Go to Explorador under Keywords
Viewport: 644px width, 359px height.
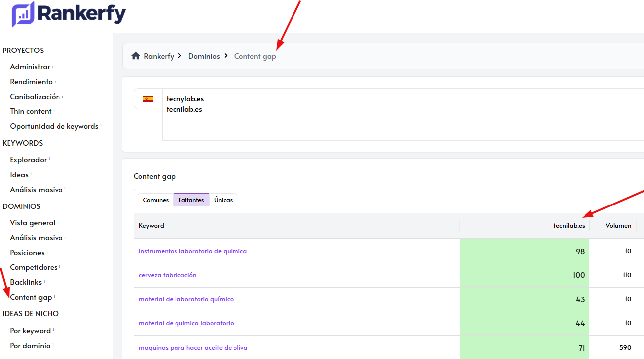28,160
